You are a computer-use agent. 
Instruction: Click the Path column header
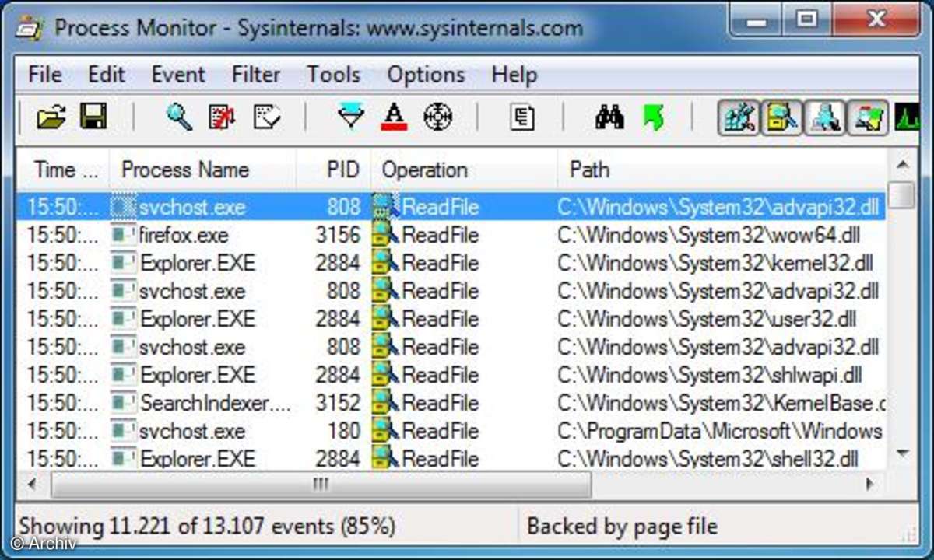[722, 170]
